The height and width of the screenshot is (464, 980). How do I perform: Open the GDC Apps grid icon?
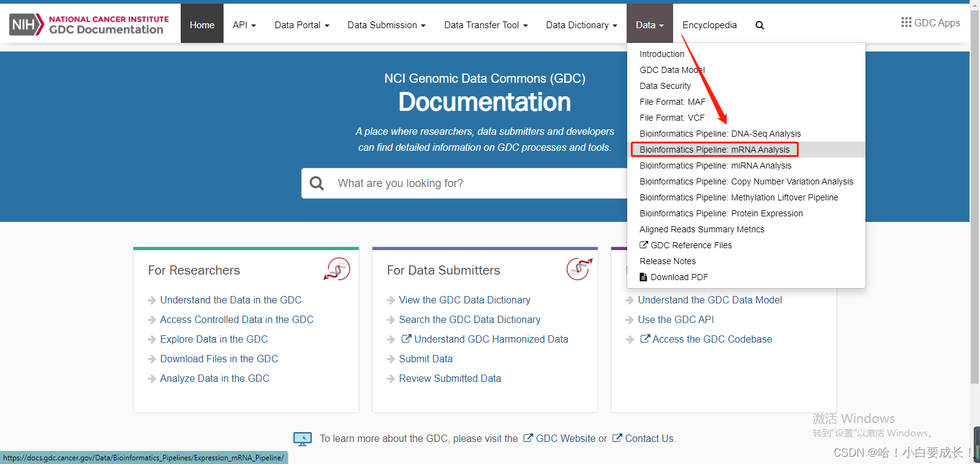tap(907, 22)
